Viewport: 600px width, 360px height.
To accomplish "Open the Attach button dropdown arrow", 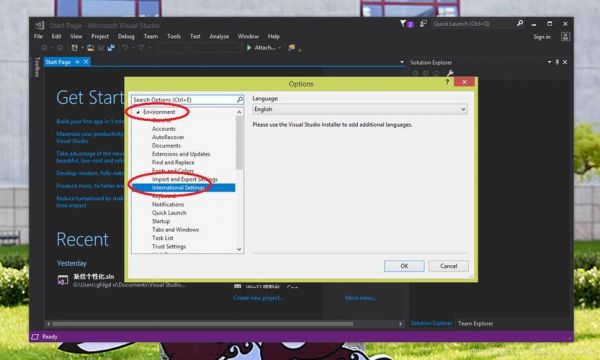I will pos(280,48).
